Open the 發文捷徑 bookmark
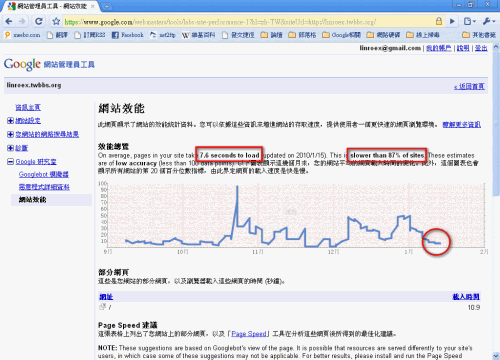The width and height of the screenshot is (500, 360). 238,35
